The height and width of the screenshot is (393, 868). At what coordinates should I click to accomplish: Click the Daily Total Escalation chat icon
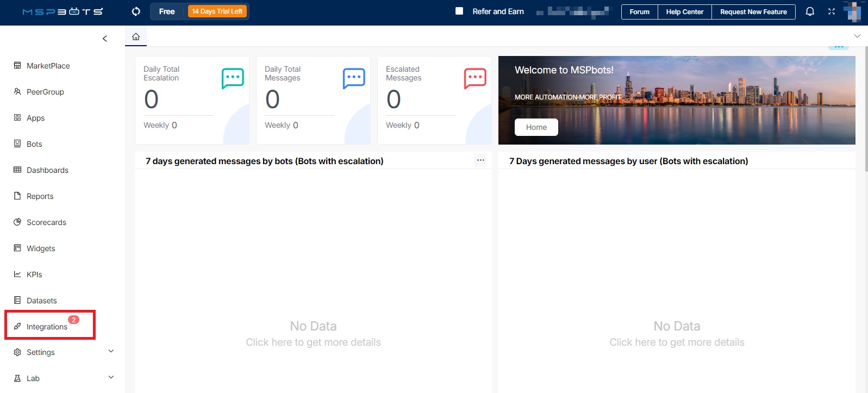coord(233,78)
